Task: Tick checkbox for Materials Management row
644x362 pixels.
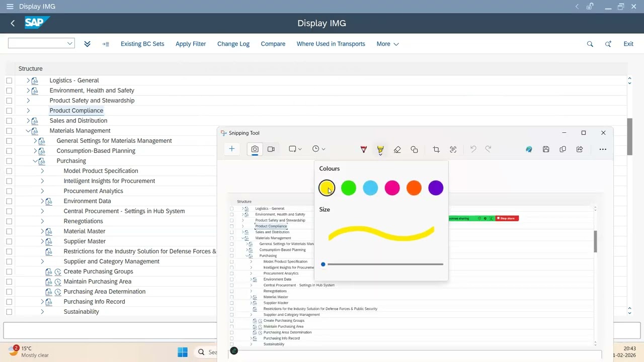Action: [9, 131]
